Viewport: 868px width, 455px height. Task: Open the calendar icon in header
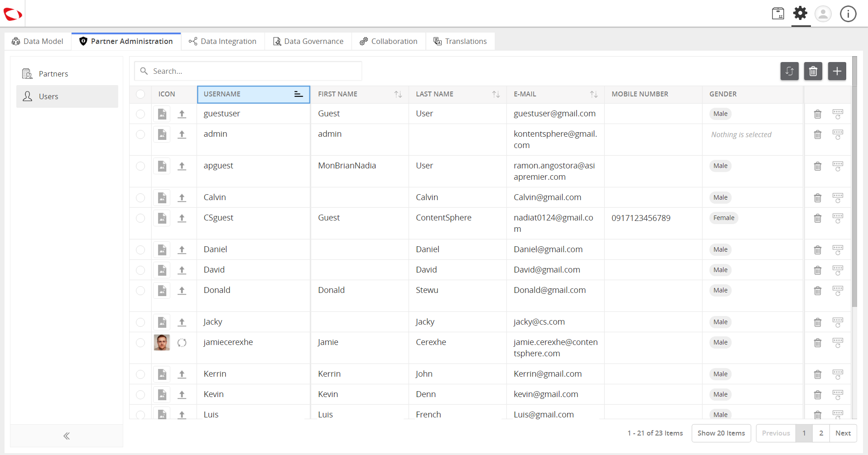(778, 14)
